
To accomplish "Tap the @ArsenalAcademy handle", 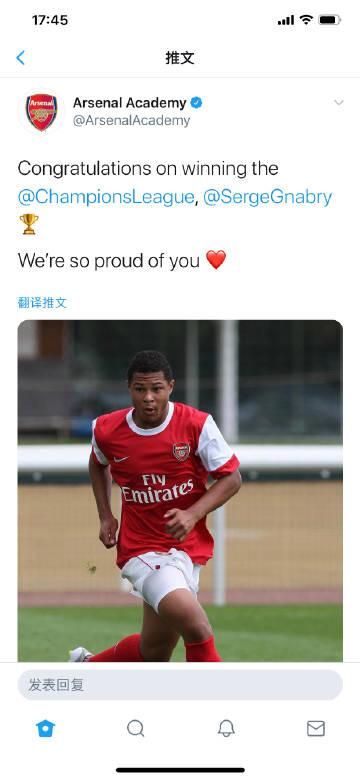I will coord(132,121).
